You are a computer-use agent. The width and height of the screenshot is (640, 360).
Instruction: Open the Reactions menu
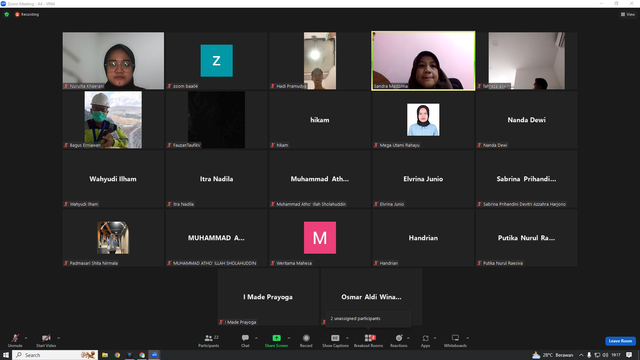(x=399, y=340)
